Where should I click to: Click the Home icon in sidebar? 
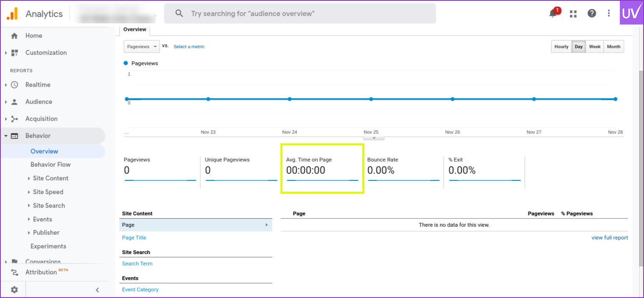14,36
